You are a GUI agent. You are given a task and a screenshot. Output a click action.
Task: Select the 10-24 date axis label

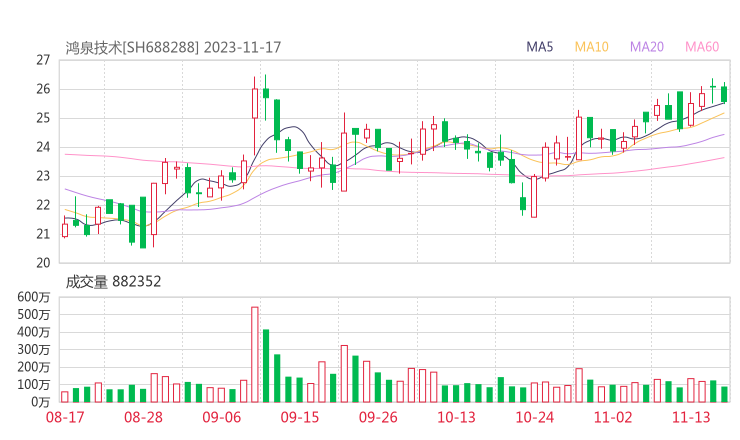[534, 417]
